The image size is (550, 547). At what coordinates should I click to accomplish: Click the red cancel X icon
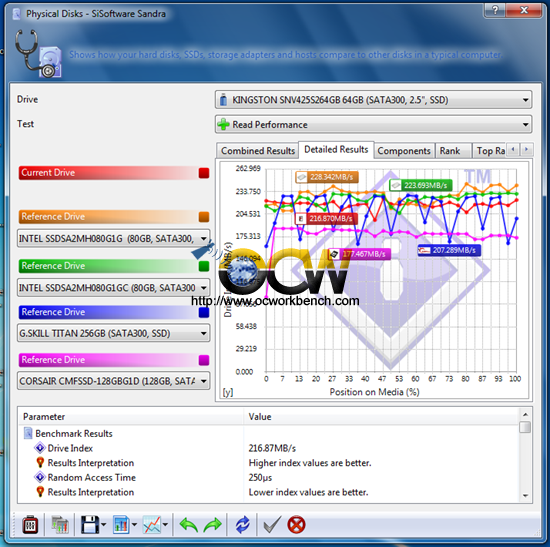tap(296, 525)
